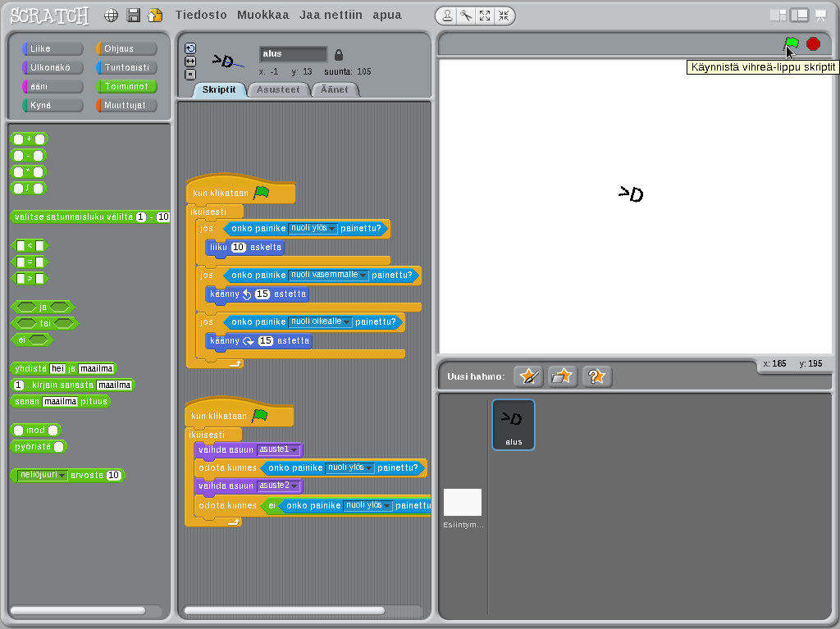Select 'only face left-right' rotation style button
Screen dimensions: 840x629
(x=190, y=61)
